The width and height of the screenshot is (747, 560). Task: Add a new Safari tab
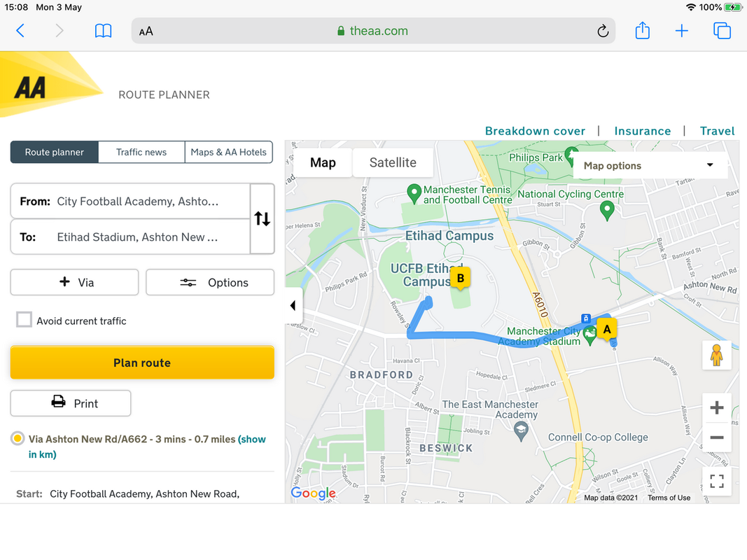pos(682,31)
